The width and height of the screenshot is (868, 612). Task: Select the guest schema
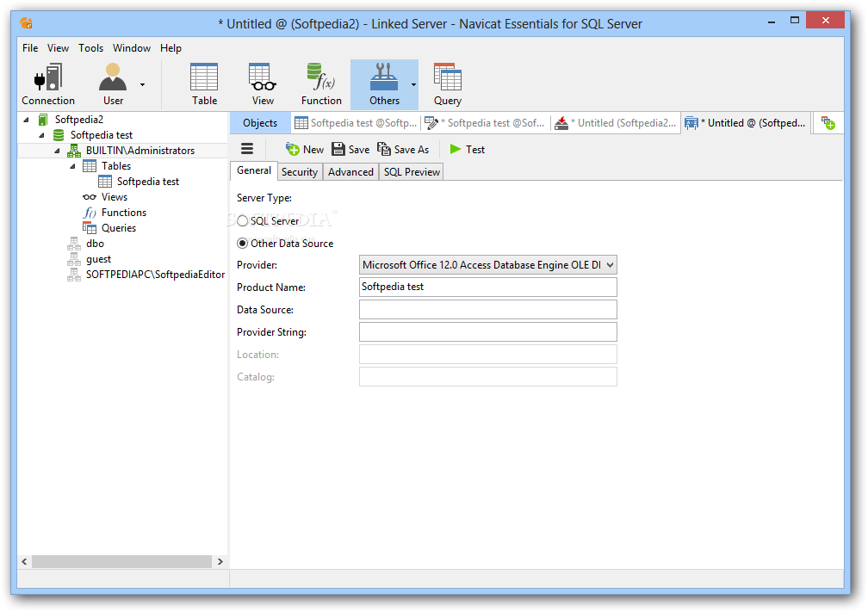98,259
